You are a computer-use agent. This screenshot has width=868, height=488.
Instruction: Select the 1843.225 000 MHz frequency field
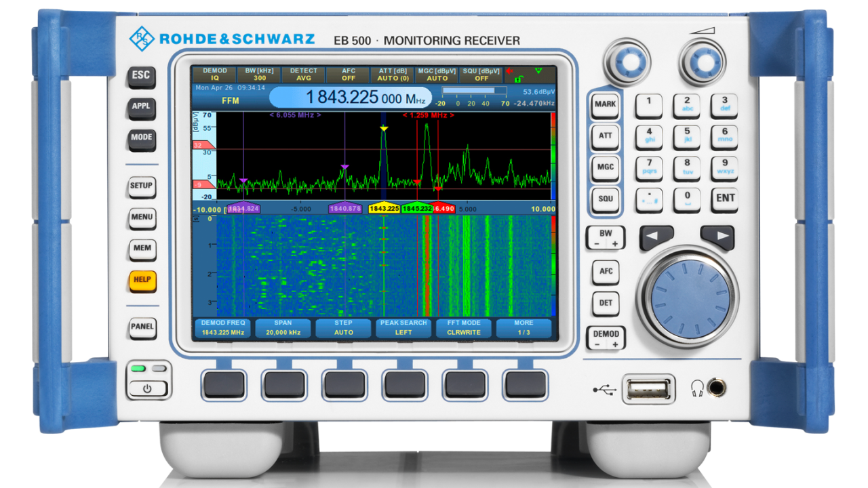pyautogui.click(x=351, y=98)
